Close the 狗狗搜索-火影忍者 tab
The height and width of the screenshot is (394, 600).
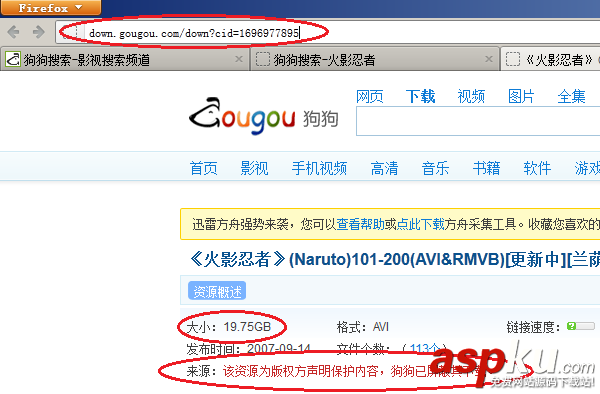tap(489, 59)
